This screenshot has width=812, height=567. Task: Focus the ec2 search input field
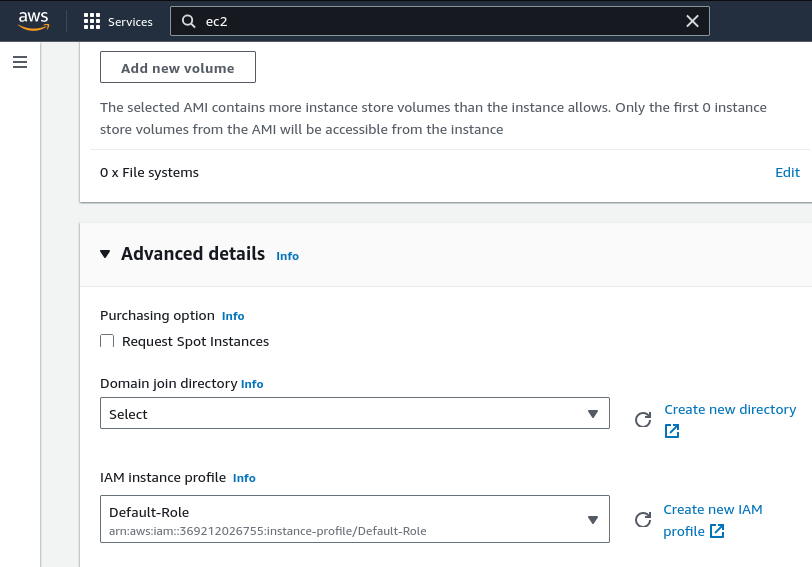point(440,21)
